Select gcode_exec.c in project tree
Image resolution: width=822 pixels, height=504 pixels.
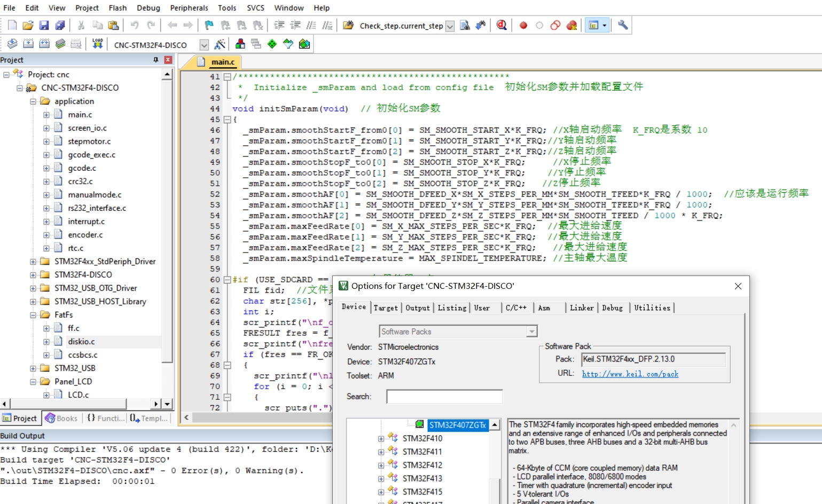click(91, 155)
